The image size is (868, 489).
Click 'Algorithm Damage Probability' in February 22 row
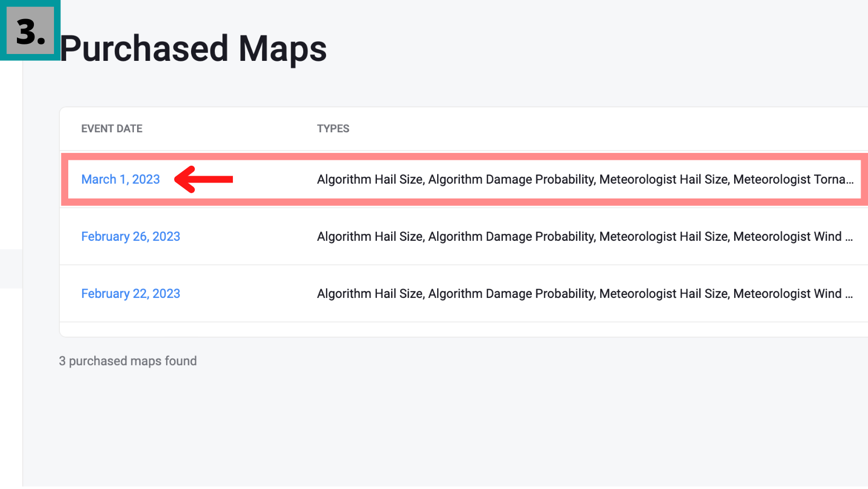click(x=511, y=294)
